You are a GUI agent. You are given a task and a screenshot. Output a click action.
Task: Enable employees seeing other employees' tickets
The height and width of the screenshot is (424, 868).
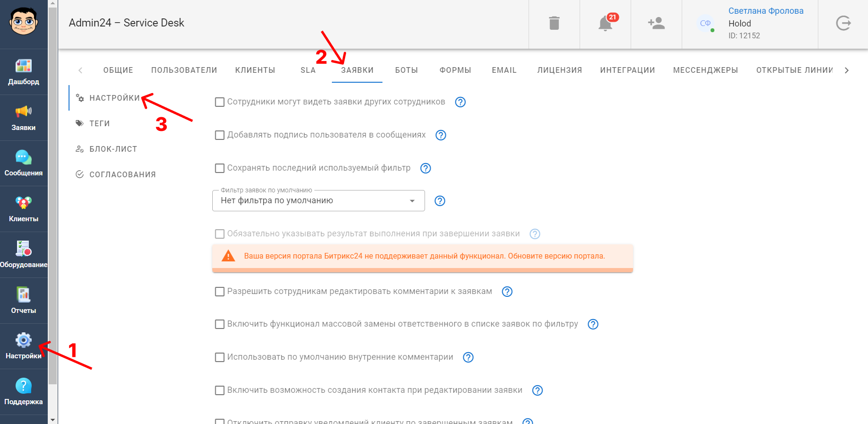(x=220, y=102)
